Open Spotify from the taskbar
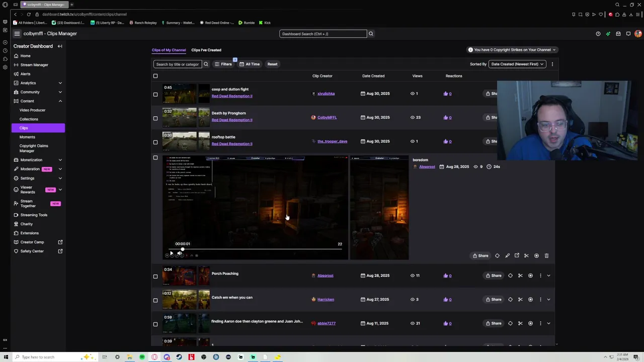Screen dimensions: 644x362 142,357
